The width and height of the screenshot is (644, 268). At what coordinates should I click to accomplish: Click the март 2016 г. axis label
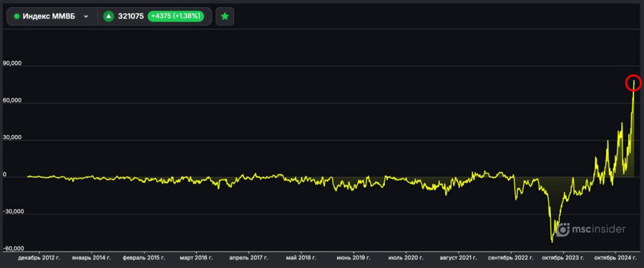(x=196, y=258)
